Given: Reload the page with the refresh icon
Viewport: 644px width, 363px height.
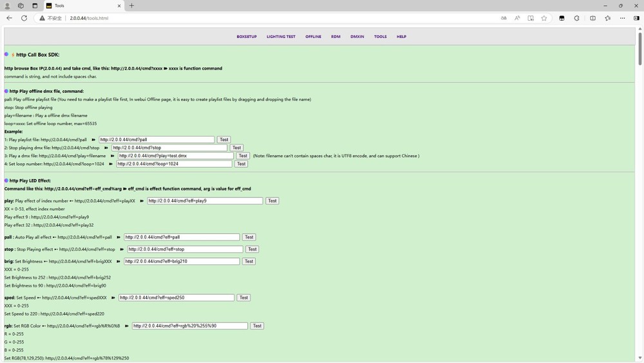Looking at the screenshot, I should [x=24, y=18].
